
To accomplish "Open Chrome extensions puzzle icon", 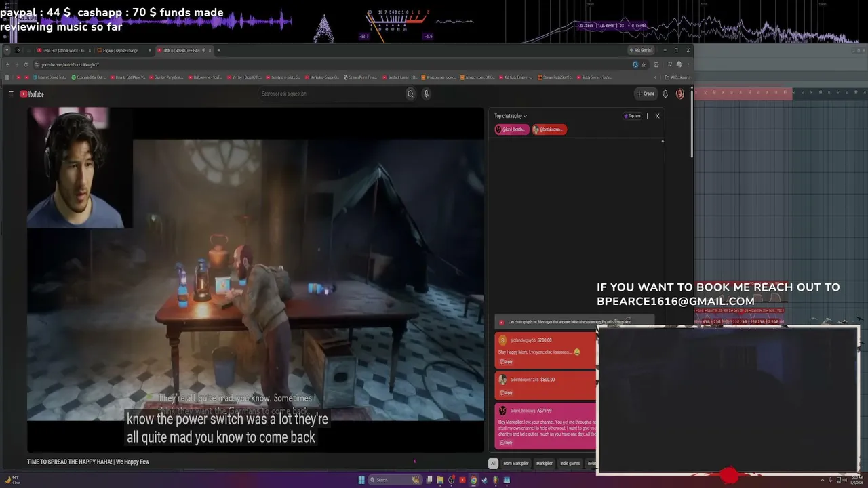I will pos(656,64).
